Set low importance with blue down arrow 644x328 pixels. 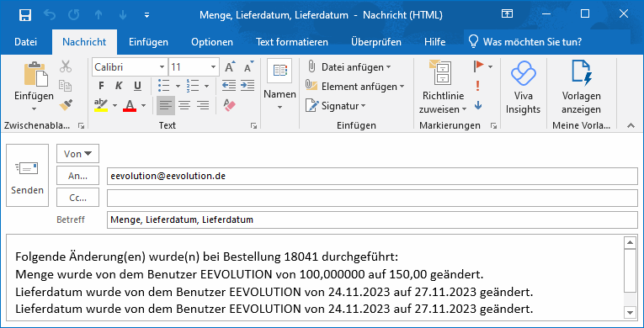click(477, 105)
